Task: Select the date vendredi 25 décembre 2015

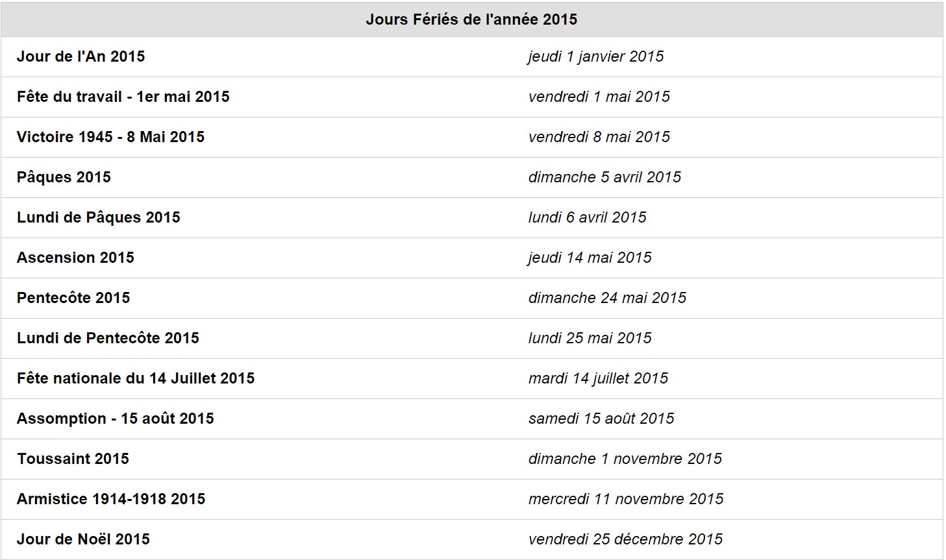Action: point(626,539)
